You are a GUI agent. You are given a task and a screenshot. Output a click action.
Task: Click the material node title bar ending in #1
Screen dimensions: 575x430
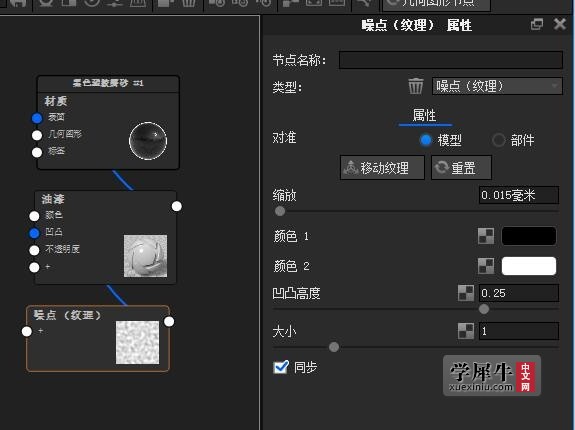point(108,84)
